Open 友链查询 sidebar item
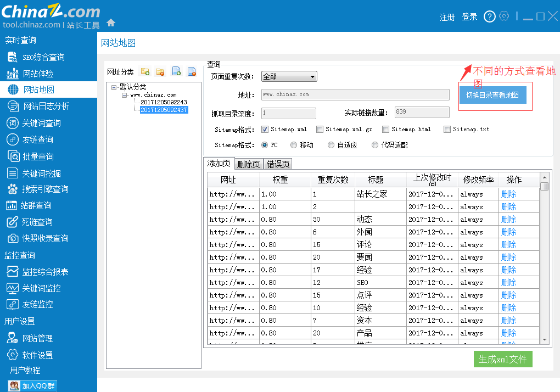 pos(30,139)
